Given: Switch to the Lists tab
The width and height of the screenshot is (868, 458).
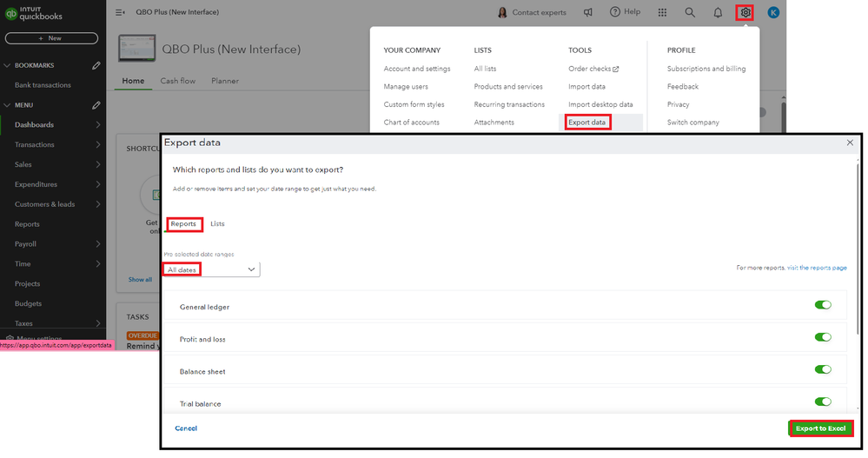Looking at the screenshot, I should pos(217,223).
